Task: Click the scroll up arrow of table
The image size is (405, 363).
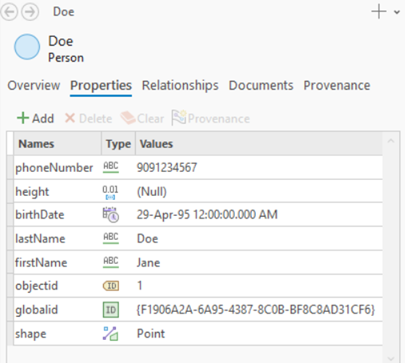Action: (391, 141)
